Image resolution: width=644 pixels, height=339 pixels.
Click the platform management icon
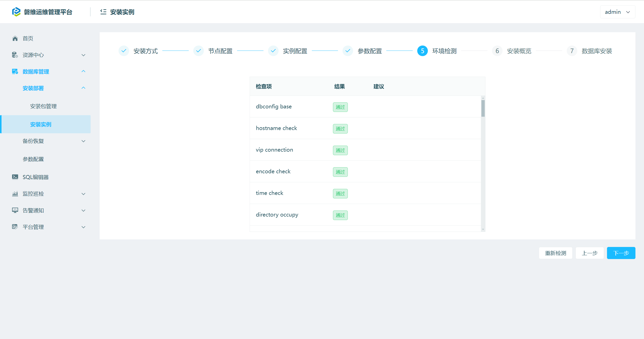[x=15, y=227]
